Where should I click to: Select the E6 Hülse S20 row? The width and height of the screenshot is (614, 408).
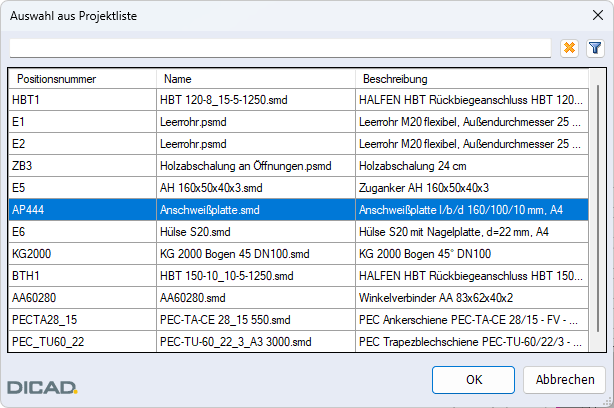[x=298, y=232]
